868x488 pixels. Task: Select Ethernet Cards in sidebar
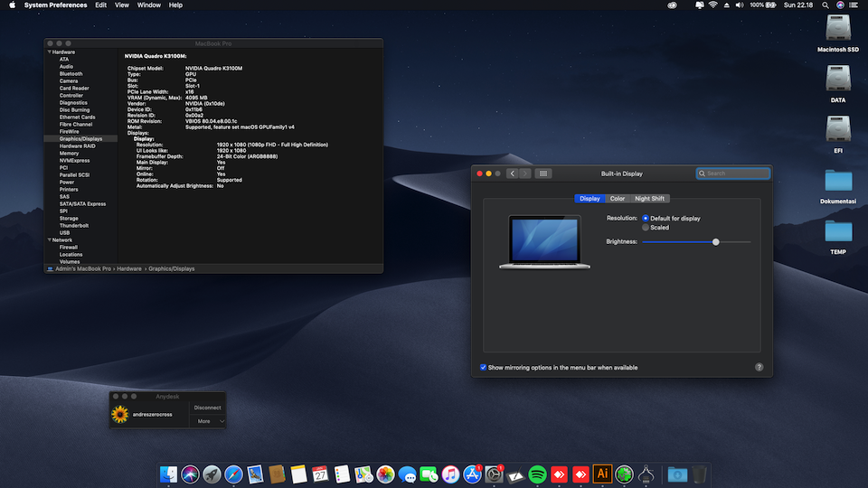[x=78, y=117]
